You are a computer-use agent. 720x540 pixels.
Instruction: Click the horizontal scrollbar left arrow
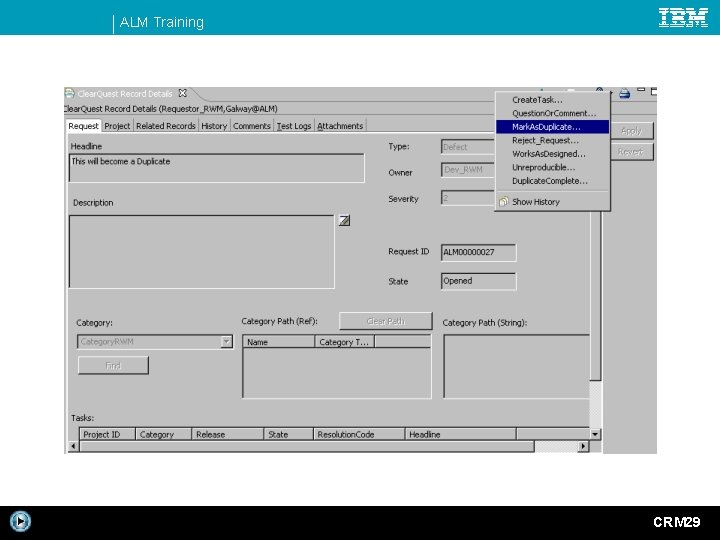coord(73,446)
